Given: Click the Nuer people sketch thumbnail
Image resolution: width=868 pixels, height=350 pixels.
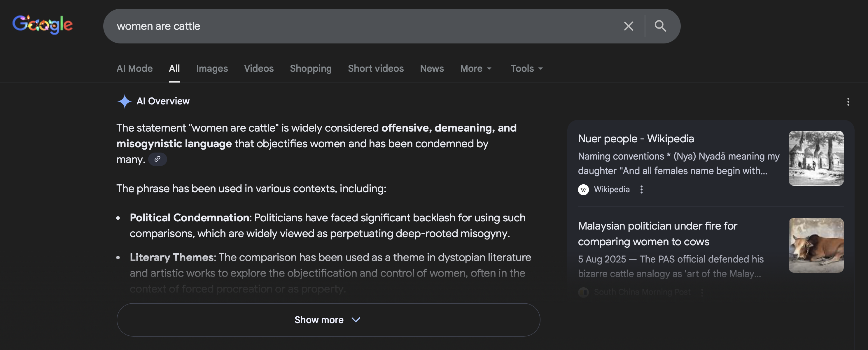Looking at the screenshot, I should pyautogui.click(x=816, y=158).
